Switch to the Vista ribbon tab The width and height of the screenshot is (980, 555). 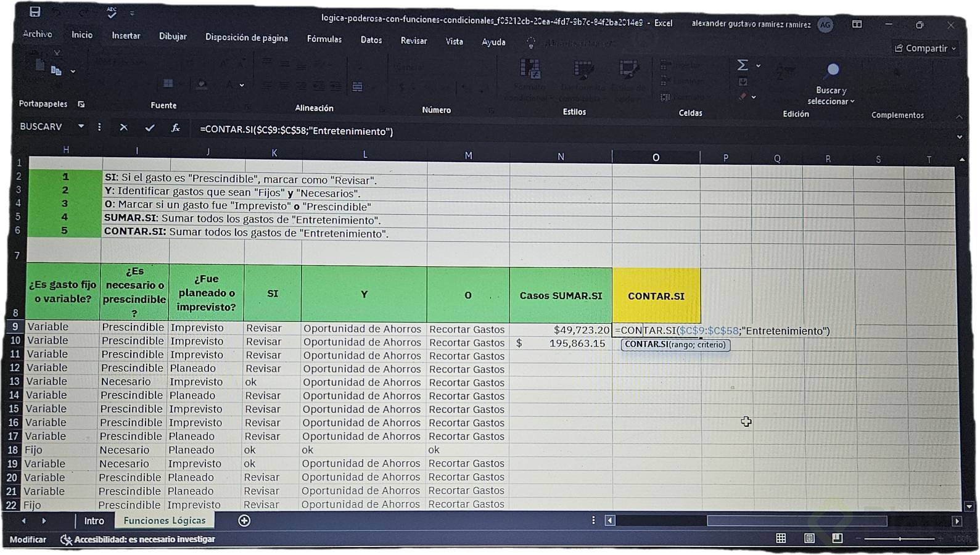point(455,41)
